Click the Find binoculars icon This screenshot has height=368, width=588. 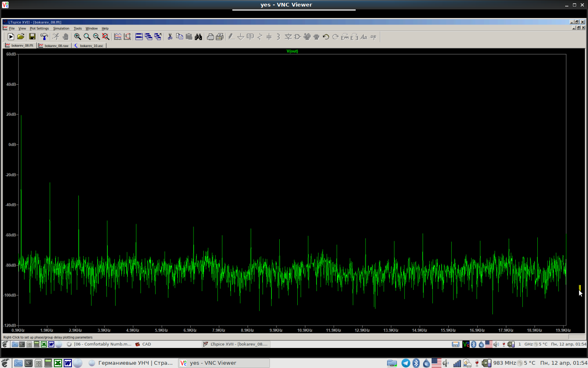click(198, 37)
